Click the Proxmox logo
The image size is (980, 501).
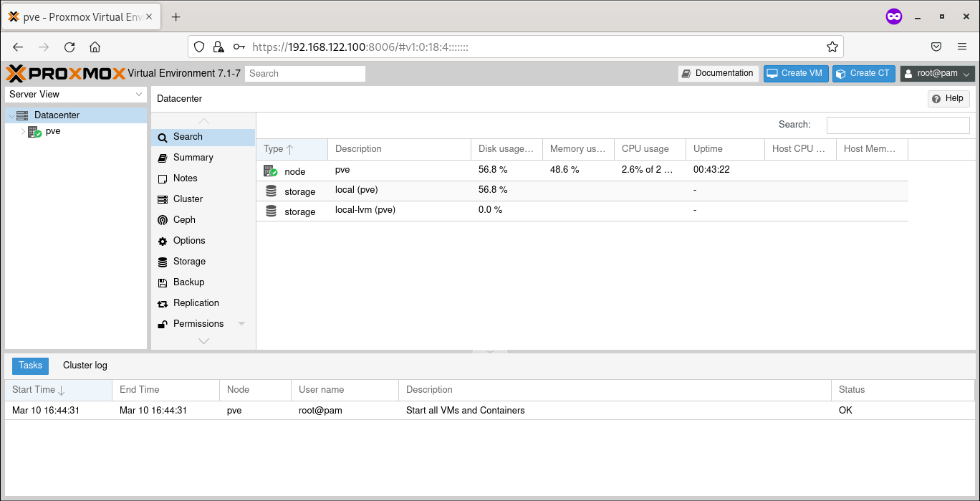pos(65,73)
